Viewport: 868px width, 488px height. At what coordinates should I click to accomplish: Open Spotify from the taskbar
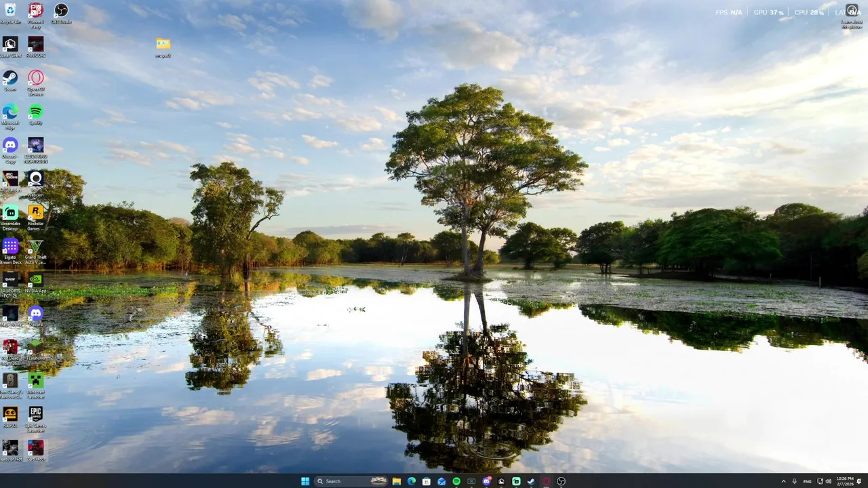click(x=456, y=481)
